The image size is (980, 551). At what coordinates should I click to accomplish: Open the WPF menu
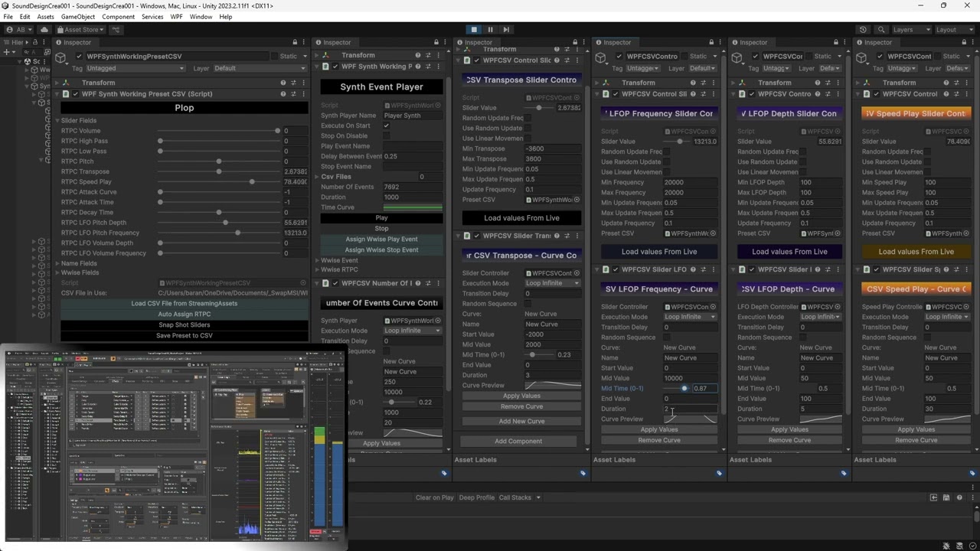(x=176, y=16)
